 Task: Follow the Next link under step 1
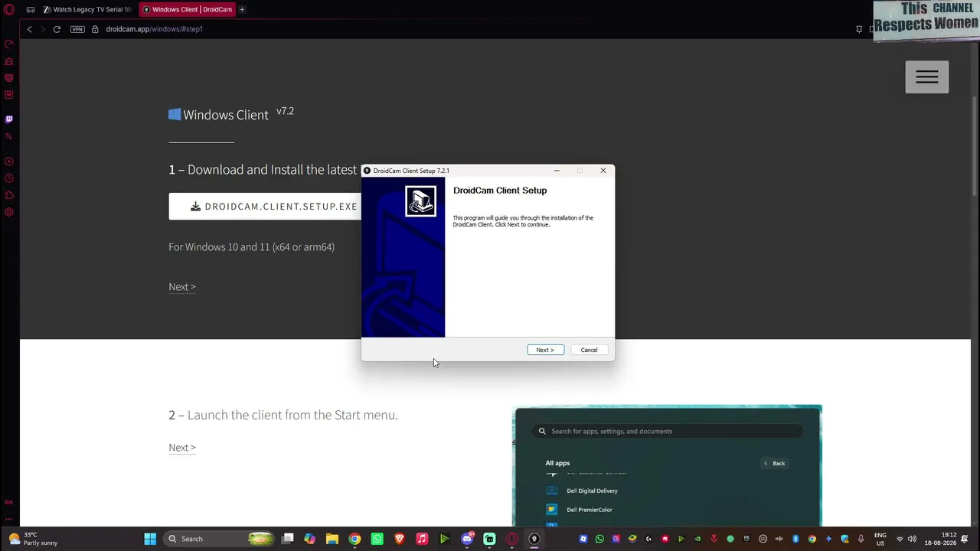(182, 287)
